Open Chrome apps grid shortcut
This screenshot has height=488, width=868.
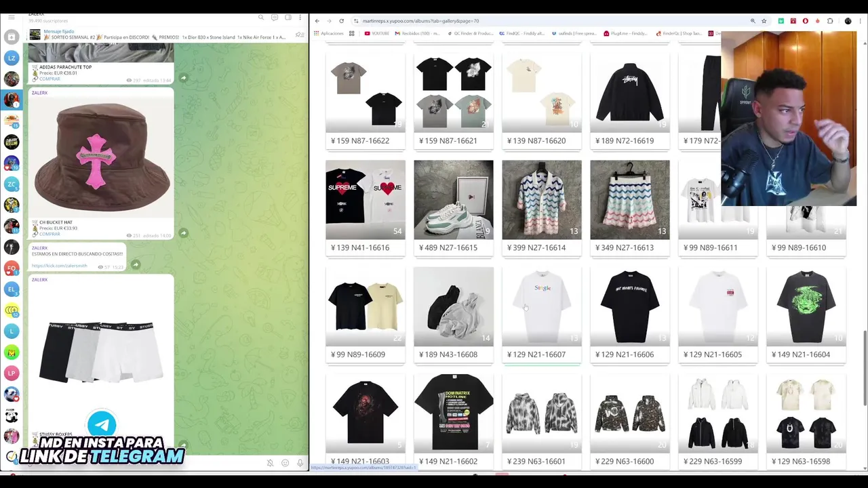coord(351,33)
